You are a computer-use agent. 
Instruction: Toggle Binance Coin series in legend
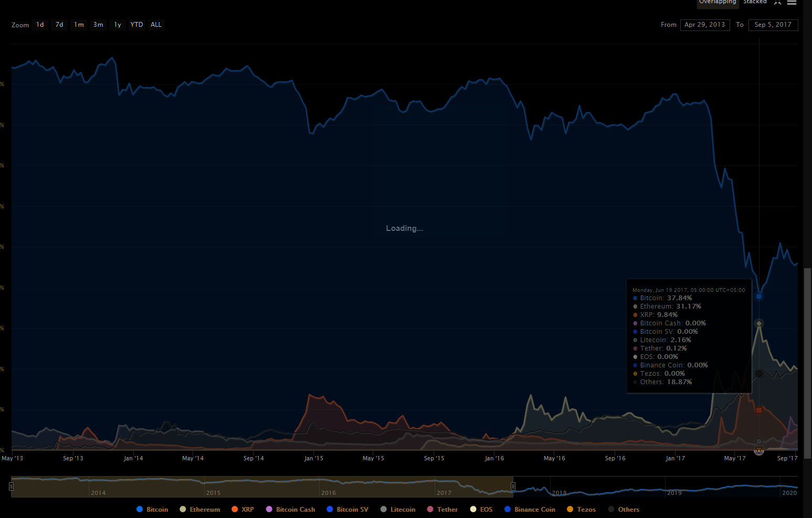click(530, 510)
